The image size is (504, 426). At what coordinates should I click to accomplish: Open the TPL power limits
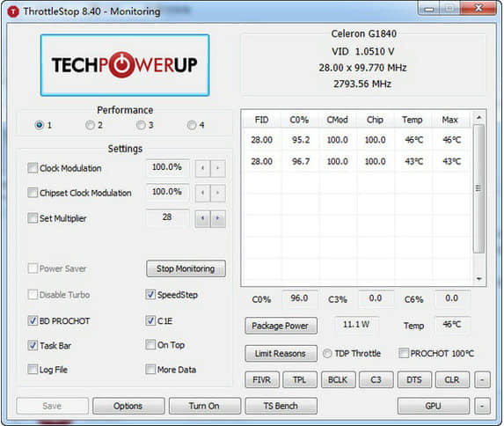[300, 380]
